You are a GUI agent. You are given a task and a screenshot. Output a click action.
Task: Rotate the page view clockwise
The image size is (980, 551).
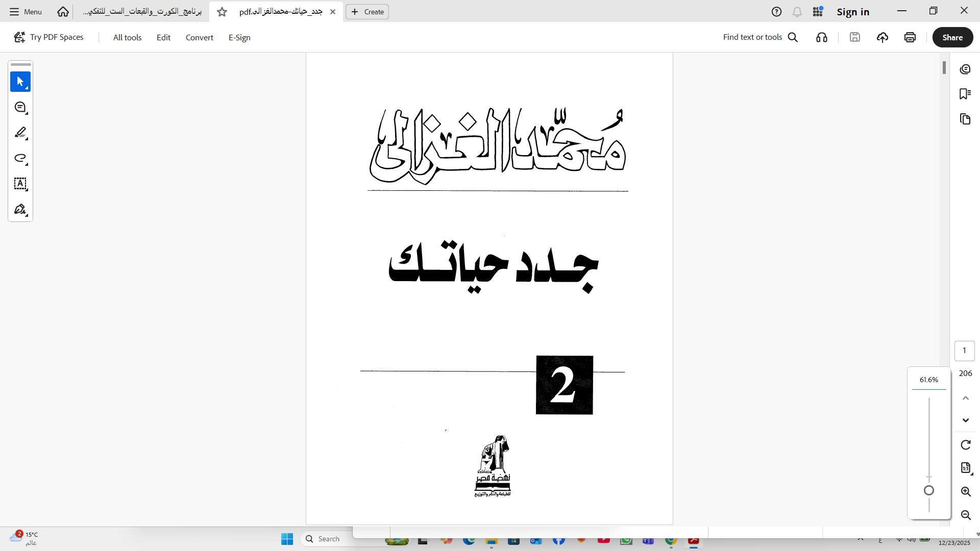tap(966, 445)
